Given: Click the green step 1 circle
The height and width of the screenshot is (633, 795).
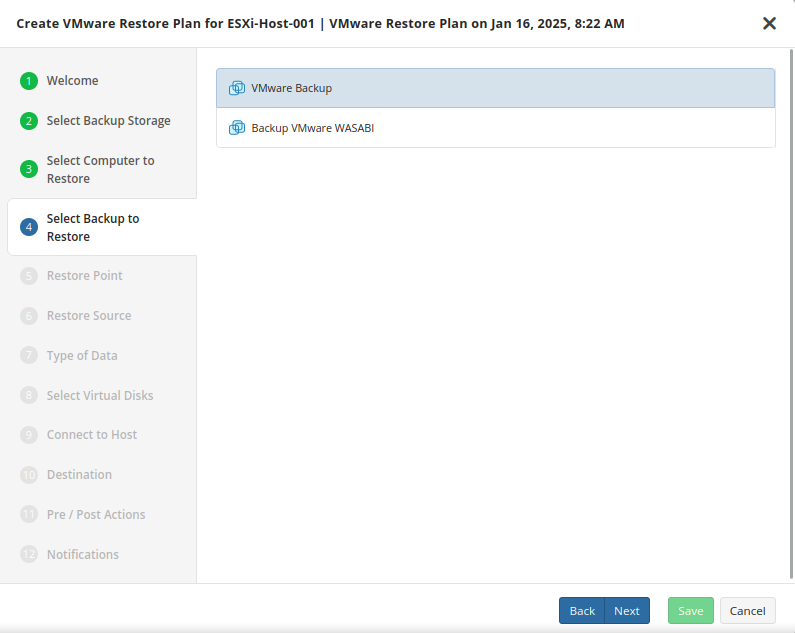Looking at the screenshot, I should click(x=29, y=81).
